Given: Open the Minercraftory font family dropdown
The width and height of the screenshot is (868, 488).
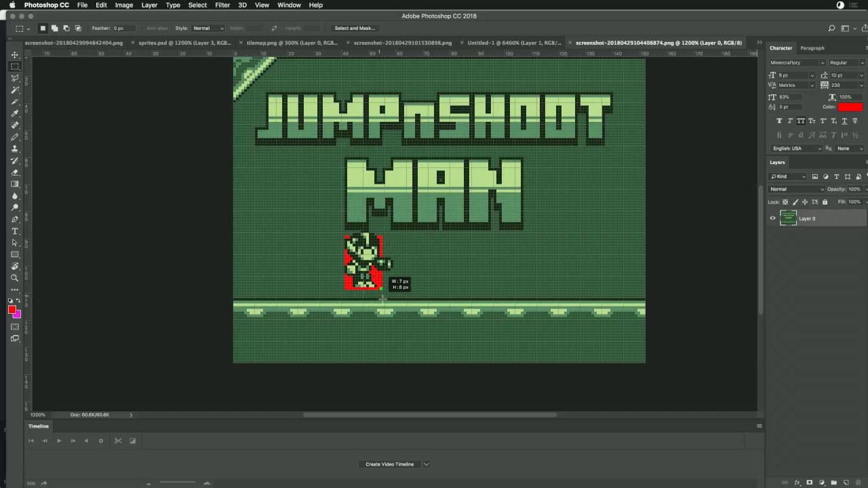Looking at the screenshot, I should pyautogui.click(x=797, y=62).
